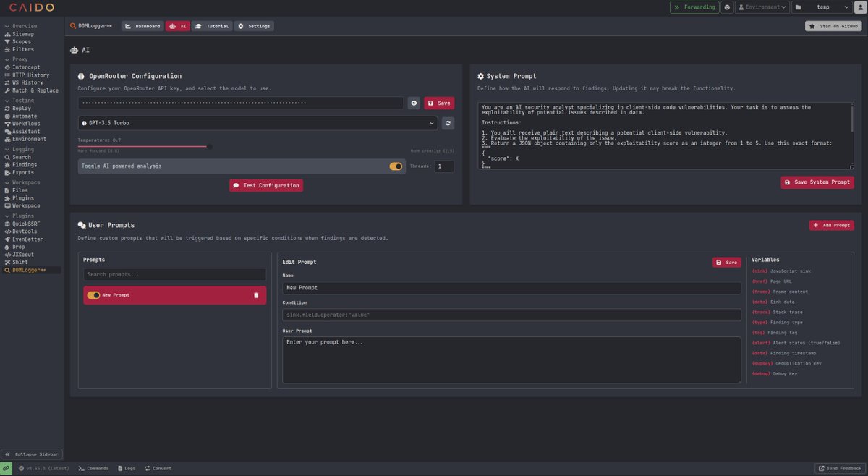Toggle the New Prompt enable switch

[x=93, y=295]
